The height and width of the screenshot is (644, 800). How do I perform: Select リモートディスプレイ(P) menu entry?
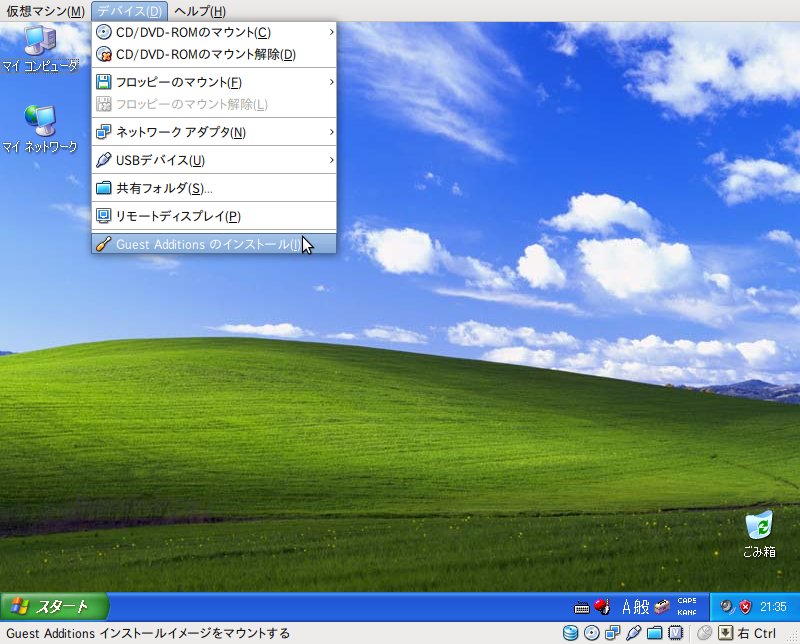[x=214, y=216]
